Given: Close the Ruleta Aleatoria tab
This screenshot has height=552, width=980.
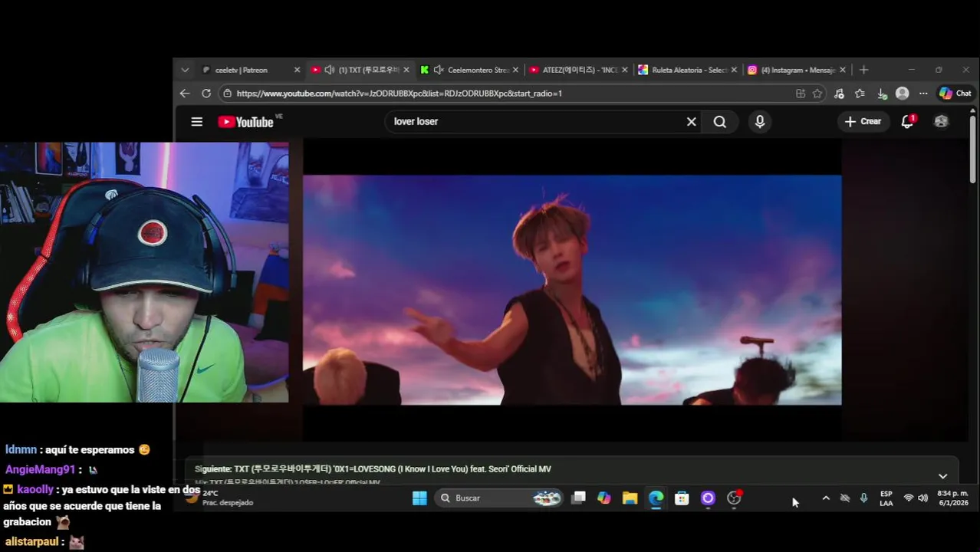Looking at the screenshot, I should (x=734, y=70).
